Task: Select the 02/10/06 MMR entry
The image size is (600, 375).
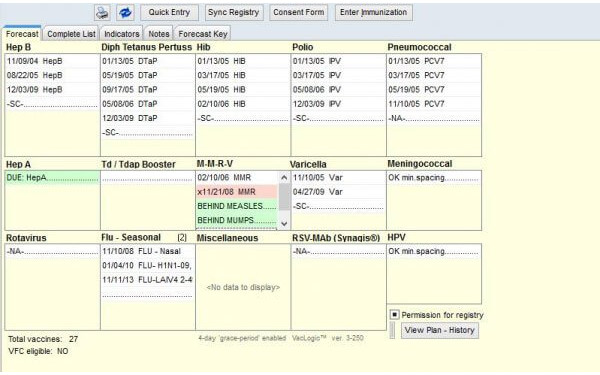Action: (x=237, y=178)
